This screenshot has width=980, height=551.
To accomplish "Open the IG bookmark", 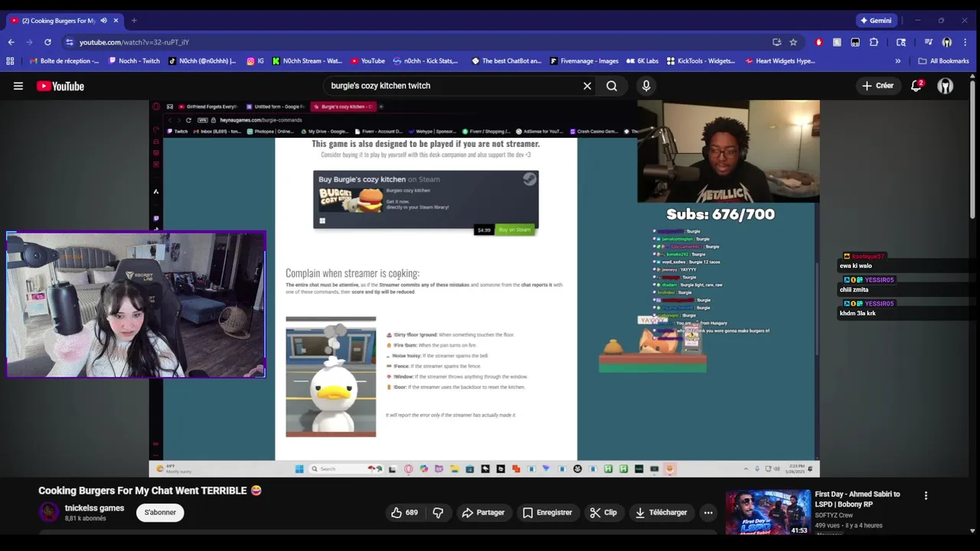I will (255, 61).
